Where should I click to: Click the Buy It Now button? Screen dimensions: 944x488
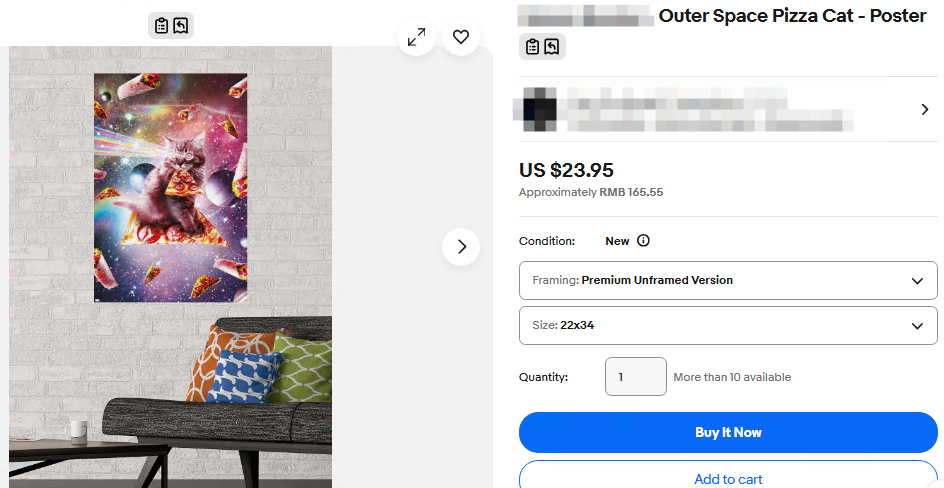coord(728,433)
